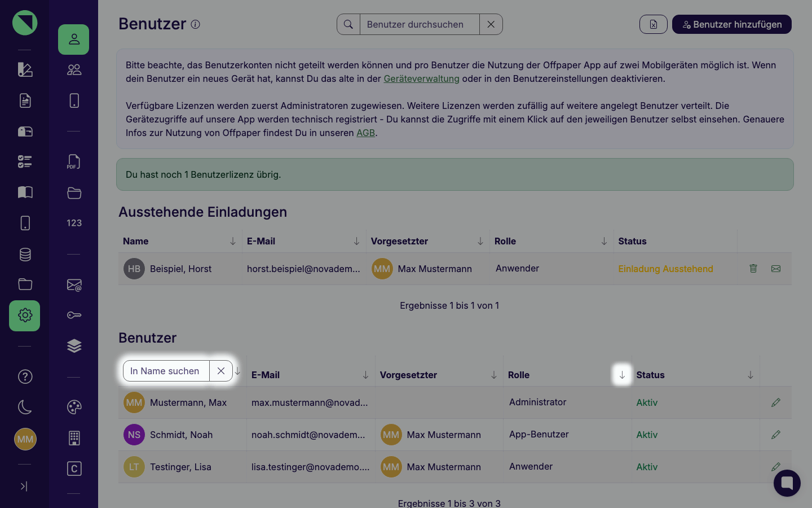Open the PDF document icon in secondary sidebar

coord(74,162)
